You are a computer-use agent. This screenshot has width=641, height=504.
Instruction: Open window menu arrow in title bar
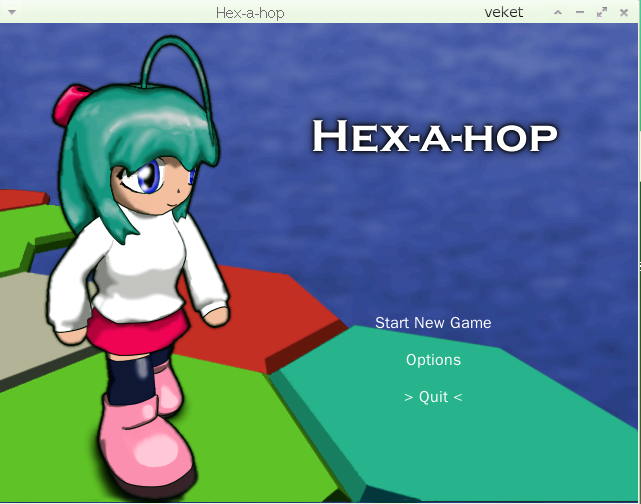click(x=12, y=12)
